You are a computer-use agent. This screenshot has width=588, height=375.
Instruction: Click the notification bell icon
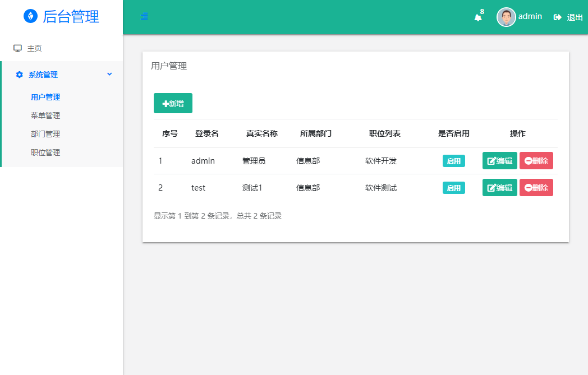tap(478, 17)
